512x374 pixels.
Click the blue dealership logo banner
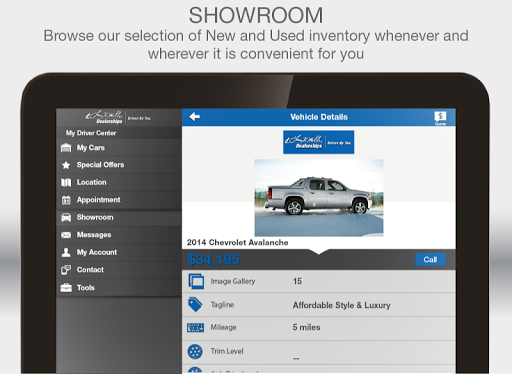[319, 142]
